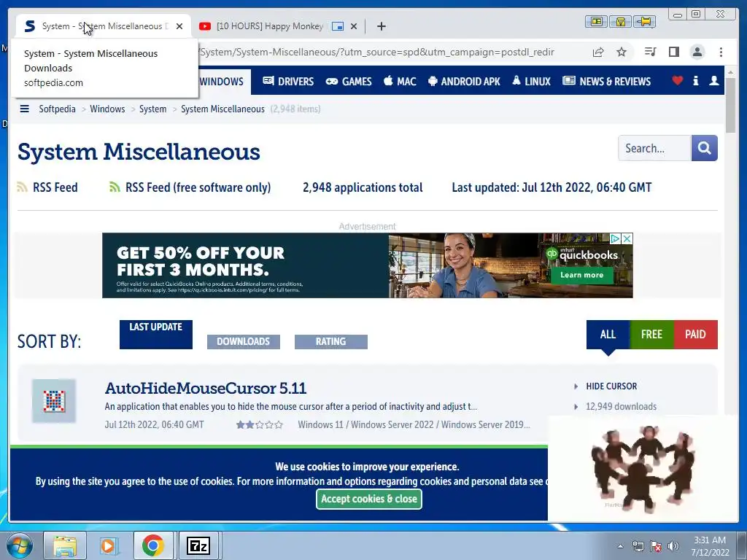This screenshot has height=560, width=747.
Task: Open the LINUX section
Action: [531, 82]
